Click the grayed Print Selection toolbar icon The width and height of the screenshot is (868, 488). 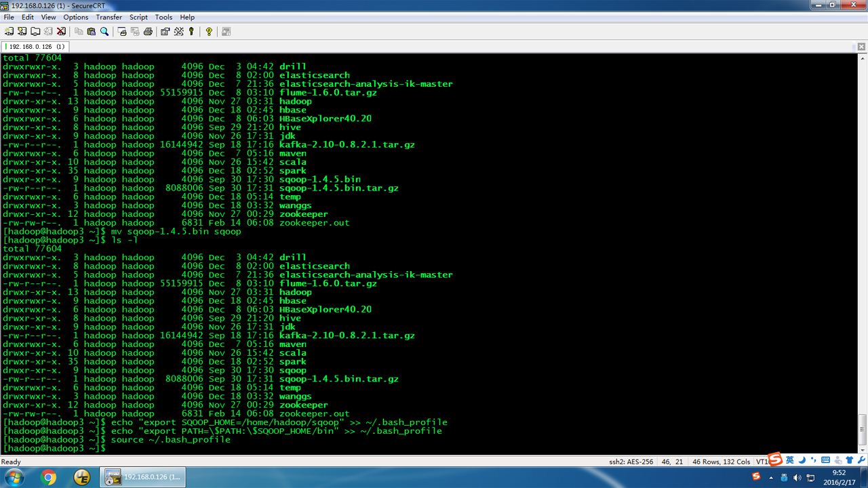coord(135,31)
